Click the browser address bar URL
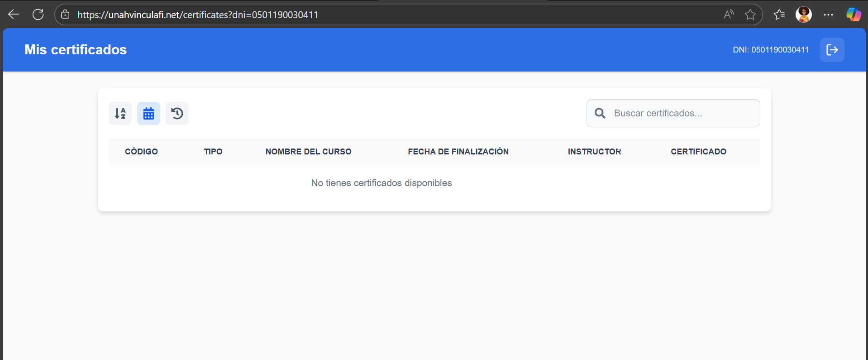868x360 pixels. [198, 14]
